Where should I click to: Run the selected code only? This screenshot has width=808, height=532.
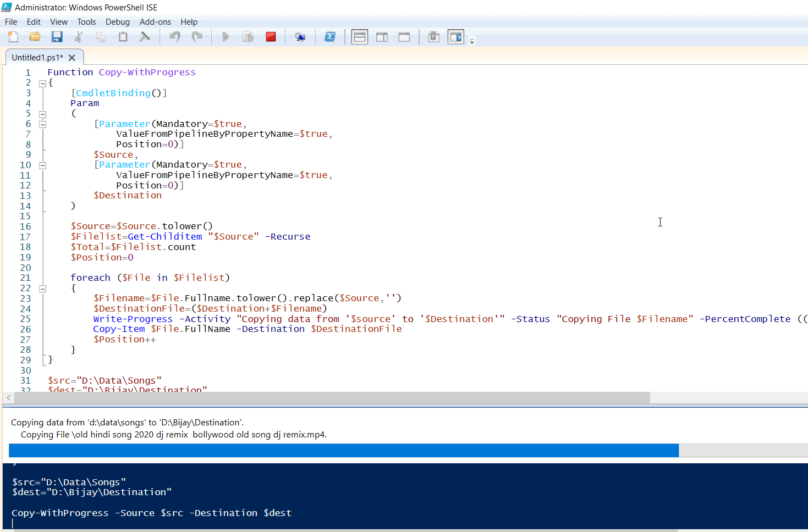click(248, 36)
